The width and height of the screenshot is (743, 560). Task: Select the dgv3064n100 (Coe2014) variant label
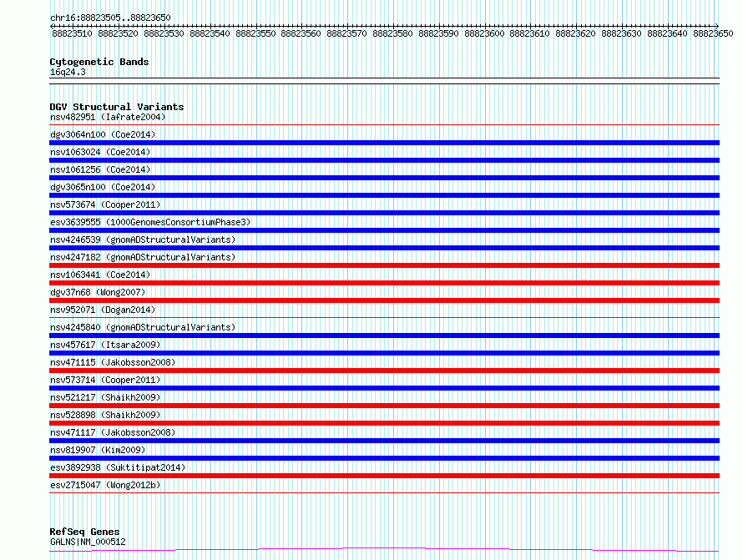pyautogui.click(x=103, y=134)
